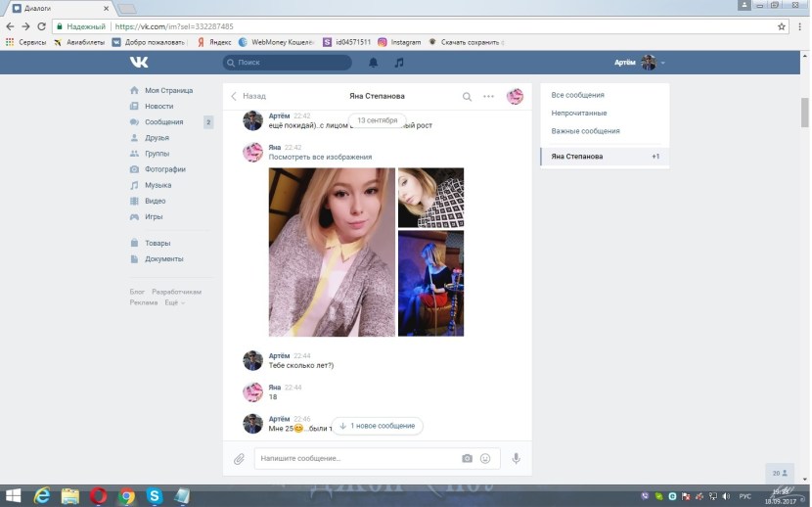Open 'Сообщения' in left sidebar
Image resolution: width=812 pixels, height=507 pixels.
[163, 122]
